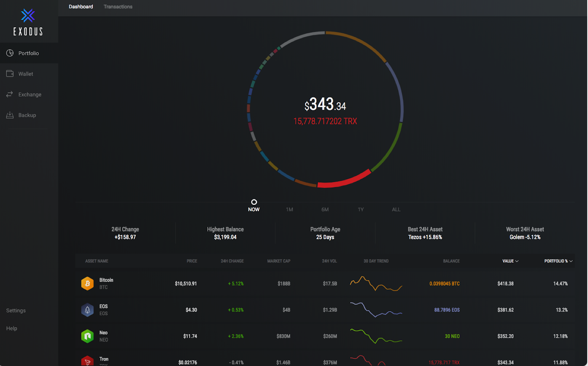Screen dimensions: 588x366
Task: Select the 1Y time range
Action: (361, 209)
